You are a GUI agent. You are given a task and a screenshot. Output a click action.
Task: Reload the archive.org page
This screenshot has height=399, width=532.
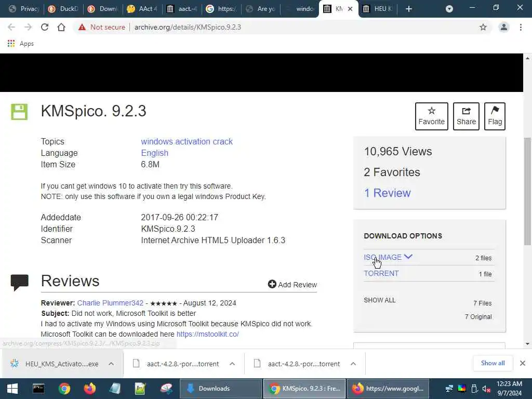click(x=45, y=27)
